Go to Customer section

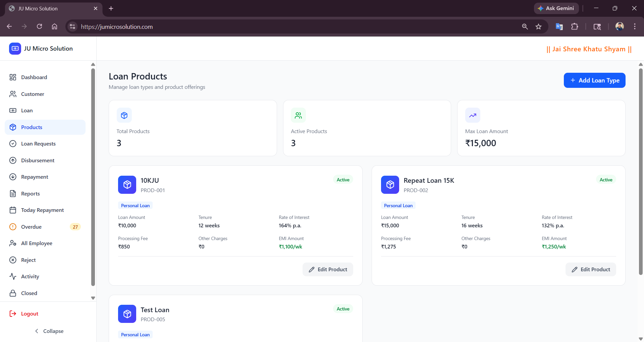pyautogui.click(x=45, y=94)
